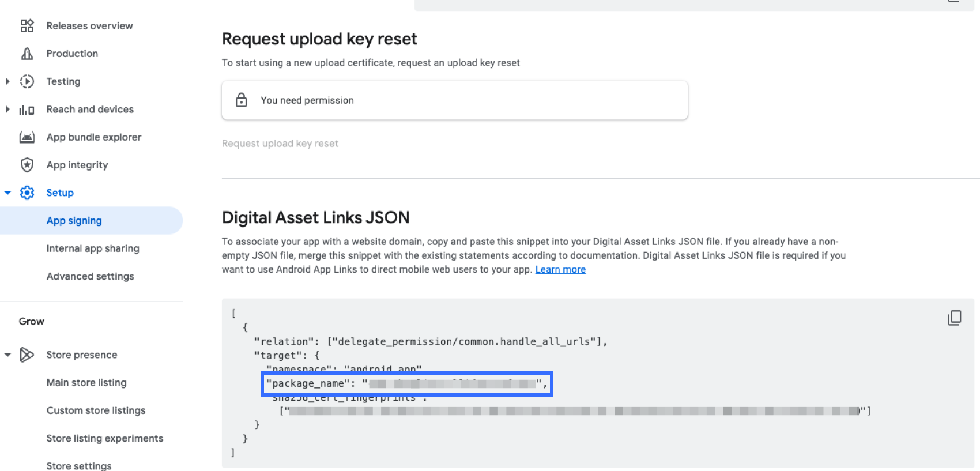This screenshot has width=980, height=471.
Task: Expand the Testing section arrow
Action: [x=7, y=81]
